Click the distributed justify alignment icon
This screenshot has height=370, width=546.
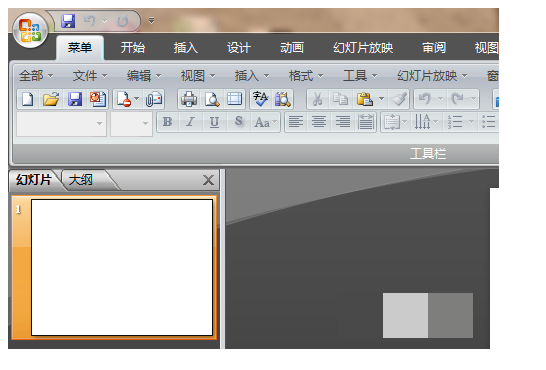366,122
